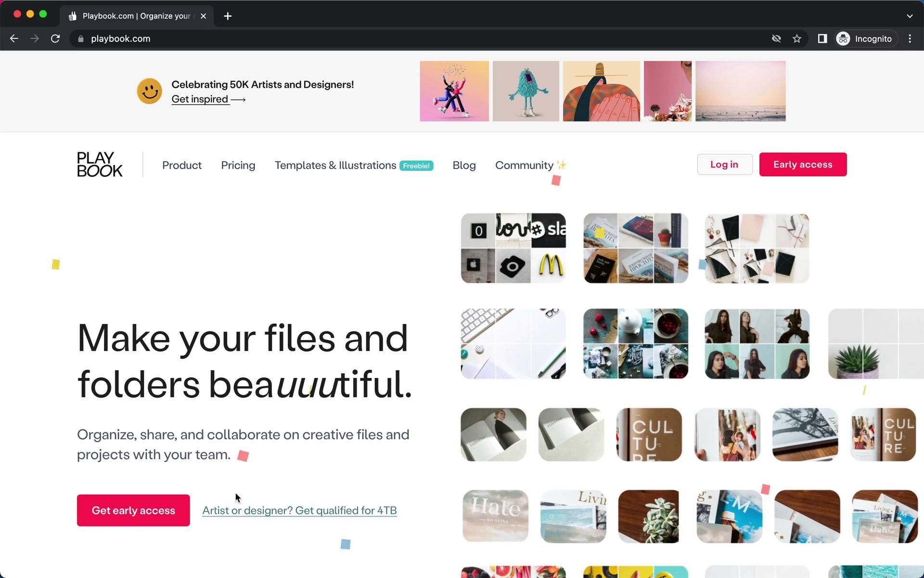Image resolution: width=924 pixels, height=578 pixels.
Task: Open Templates & Illustrations nav item
Action: (x=335, y=165)
